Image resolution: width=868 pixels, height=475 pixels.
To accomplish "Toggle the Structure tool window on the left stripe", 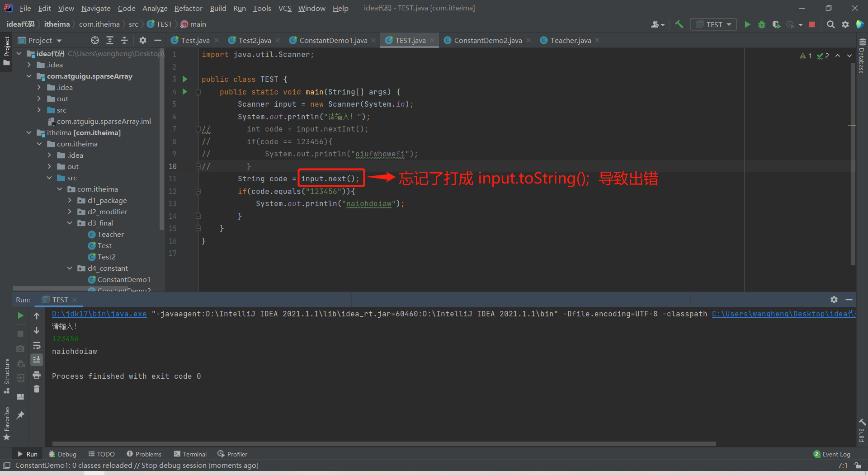I will click(x=6, y=376).
